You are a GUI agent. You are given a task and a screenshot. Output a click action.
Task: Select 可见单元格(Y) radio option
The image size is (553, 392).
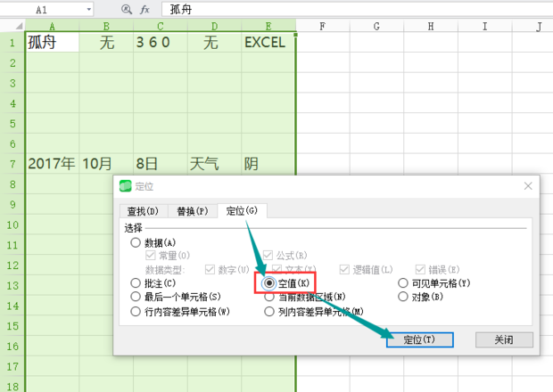coord(403,283)
